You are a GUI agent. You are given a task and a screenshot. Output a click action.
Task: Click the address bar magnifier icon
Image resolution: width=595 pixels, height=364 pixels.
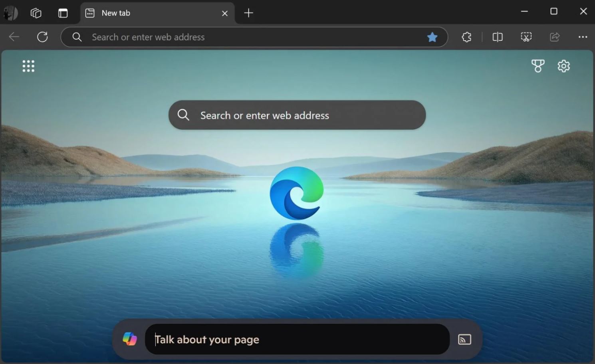(77, 37)
